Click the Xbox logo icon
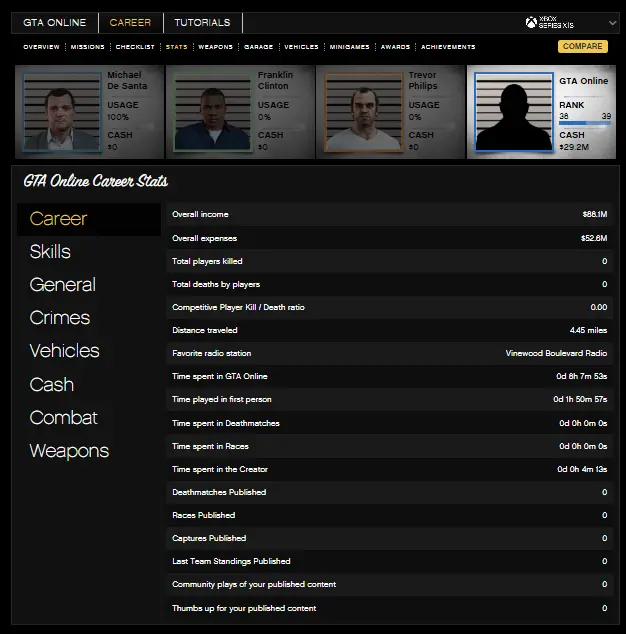The image size is (626, 634). click(531, 23)
